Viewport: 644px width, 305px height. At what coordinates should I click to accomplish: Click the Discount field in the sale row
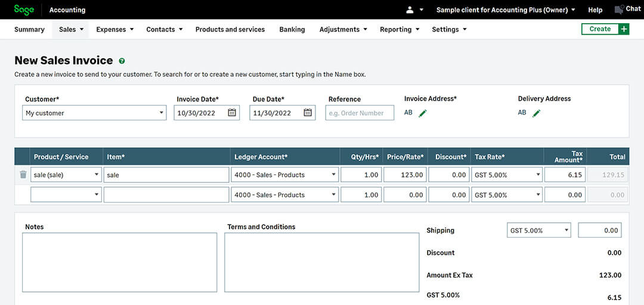449,175
